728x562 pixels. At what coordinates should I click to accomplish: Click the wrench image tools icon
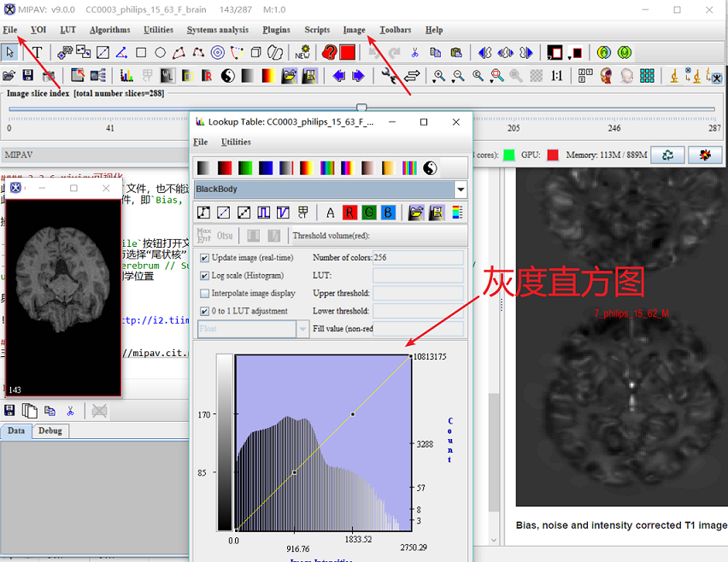[388, 76]
